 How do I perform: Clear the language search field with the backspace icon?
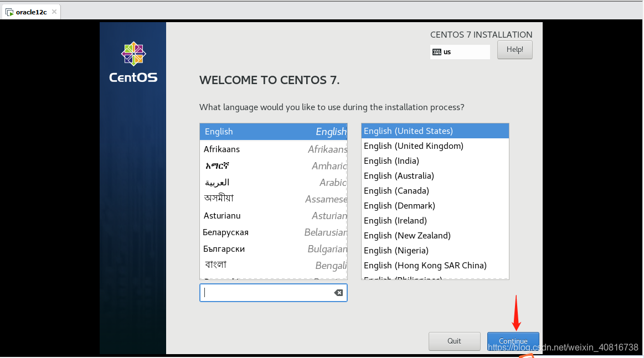pyautogui.click(x=338, y=293)
